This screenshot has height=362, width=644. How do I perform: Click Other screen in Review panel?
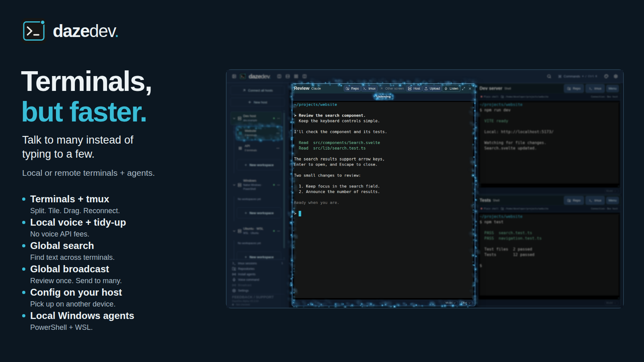click(392, 88)
